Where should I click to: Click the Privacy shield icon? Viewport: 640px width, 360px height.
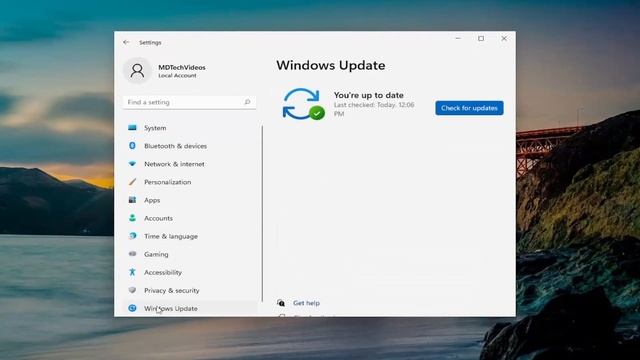pyautogui.click(x=132, y=290)
